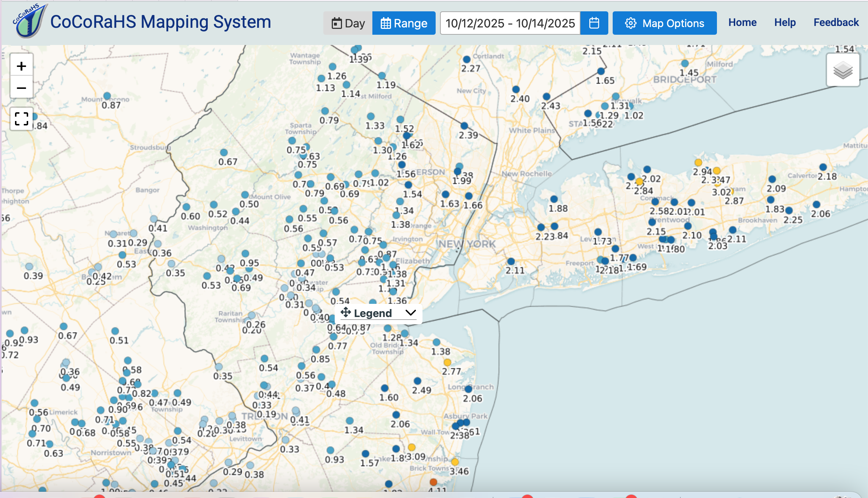This screenshot has width=868, height=498.
Task: Zoom in with the plus button
Action: click(22, 66)
